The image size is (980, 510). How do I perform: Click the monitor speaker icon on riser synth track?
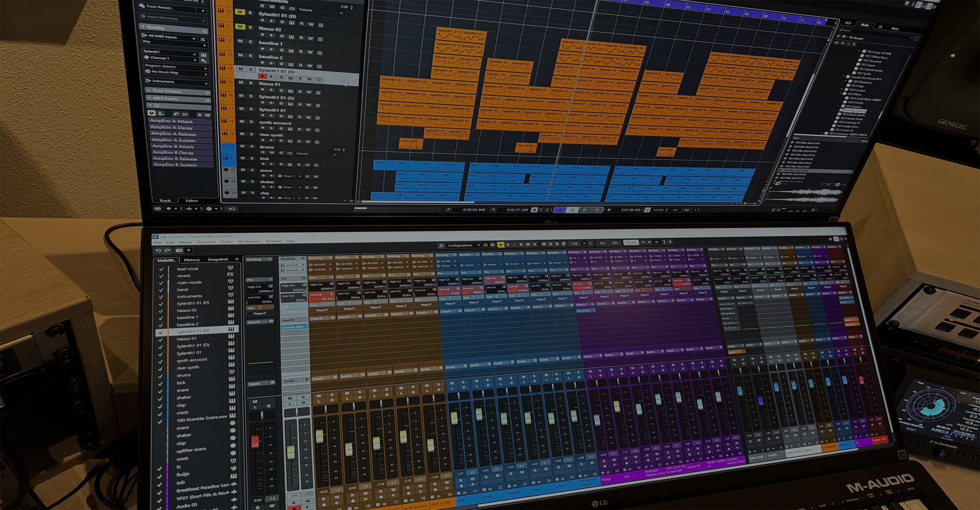pyautogui.click(x=272, y=140)
